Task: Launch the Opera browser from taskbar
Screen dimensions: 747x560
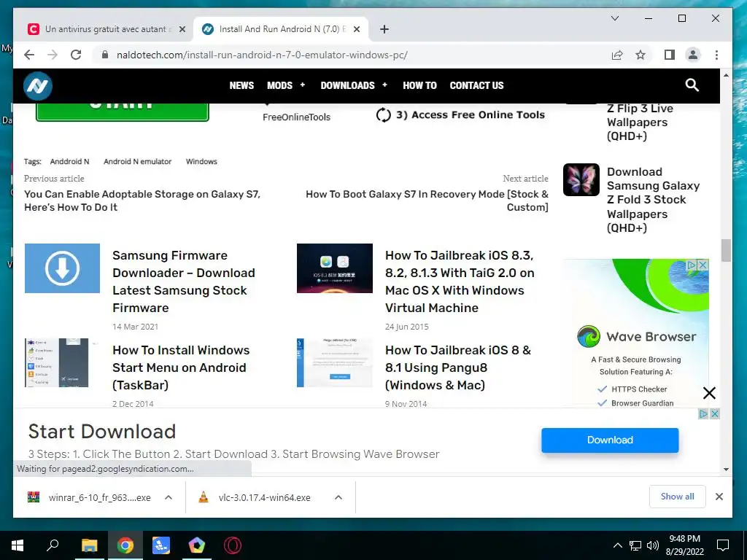Action: pos(233,545)
